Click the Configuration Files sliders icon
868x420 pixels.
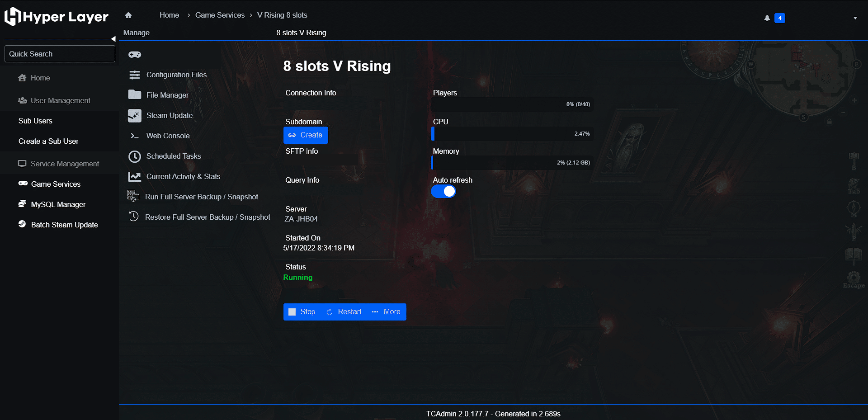pos(135,75)
